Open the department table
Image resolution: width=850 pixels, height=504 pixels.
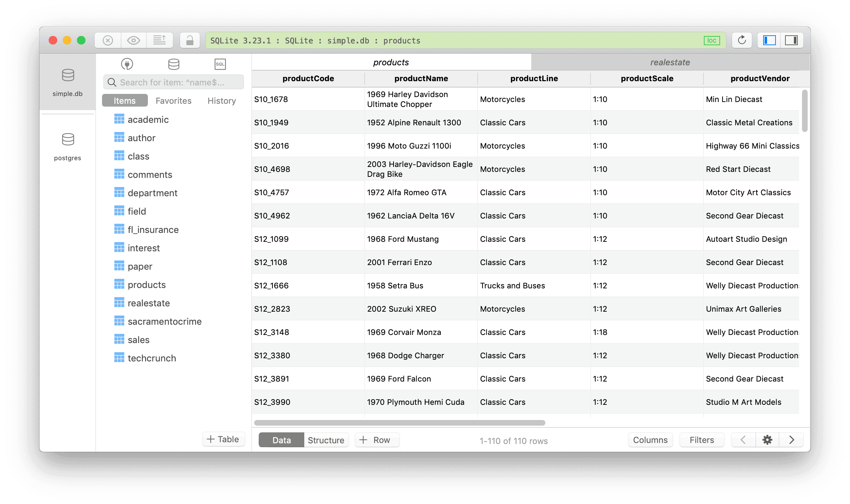click(x=146, y=193)
